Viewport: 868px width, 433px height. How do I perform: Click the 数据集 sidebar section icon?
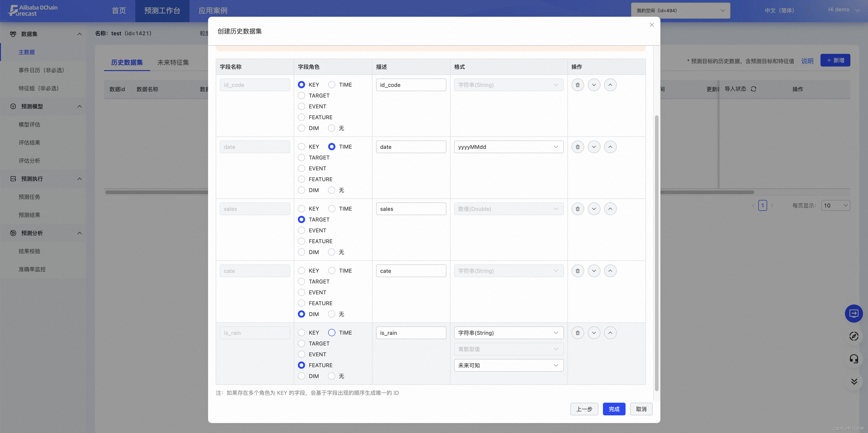click(x=13, y=34)
